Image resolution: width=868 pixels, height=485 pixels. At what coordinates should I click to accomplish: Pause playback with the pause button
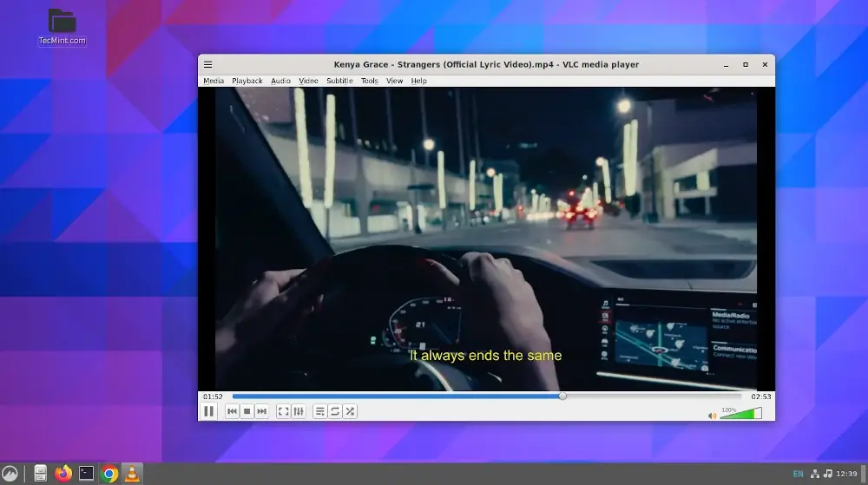(208, 411)
